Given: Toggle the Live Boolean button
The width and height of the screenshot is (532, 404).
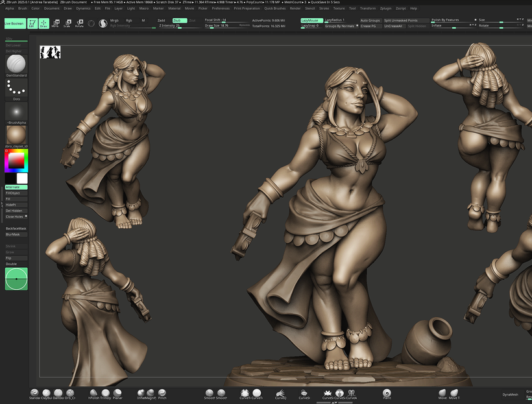Looking at the screenshot, I should pyautogui.click(x=14, y=23).
